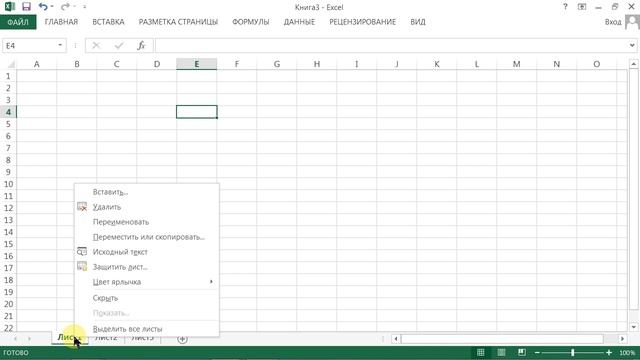Click the selected cell E4
The width and height of the screenshot is (640, 360).
point(197,112)
